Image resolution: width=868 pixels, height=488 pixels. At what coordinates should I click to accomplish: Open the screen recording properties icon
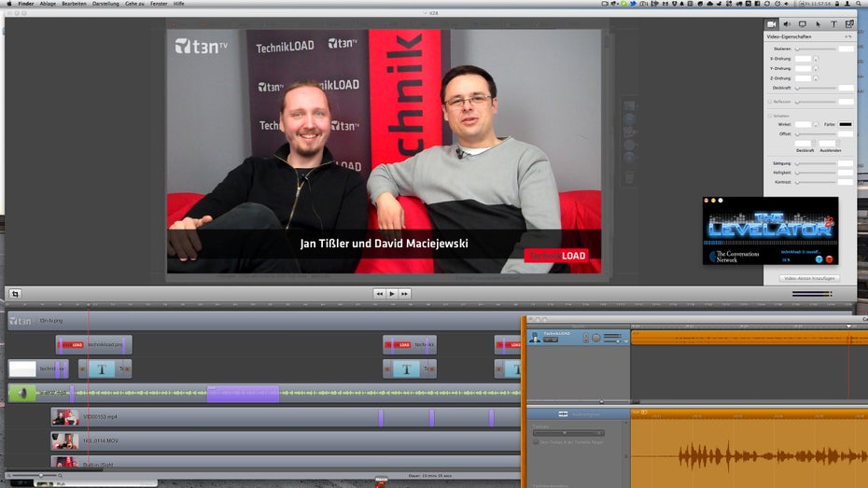pyautogui.click(x=802, y=24)
